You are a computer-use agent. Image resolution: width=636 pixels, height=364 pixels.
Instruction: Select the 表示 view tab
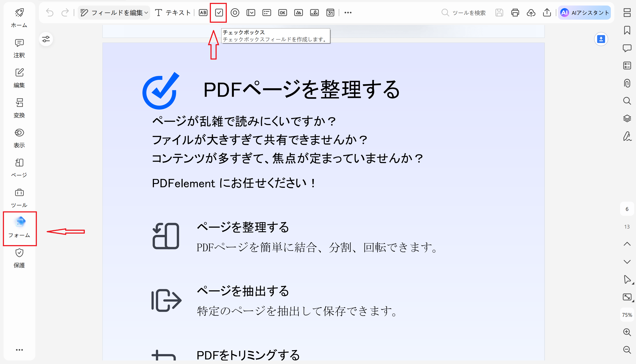[x=19, y=138]
